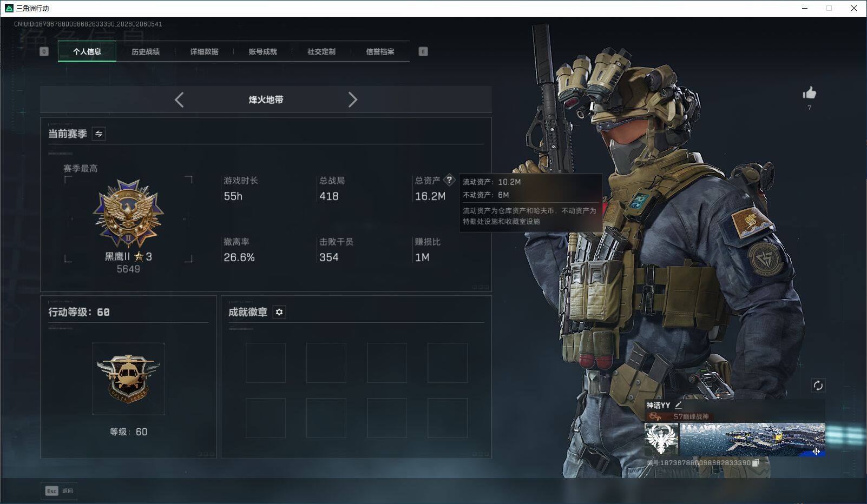Click the Esc 返回 back button
Screen dimensions: 867x504
(59, 490)
